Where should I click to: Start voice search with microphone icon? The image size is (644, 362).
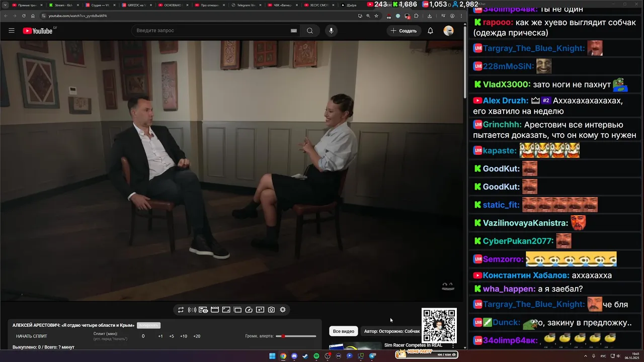click(x=331, y=31)
